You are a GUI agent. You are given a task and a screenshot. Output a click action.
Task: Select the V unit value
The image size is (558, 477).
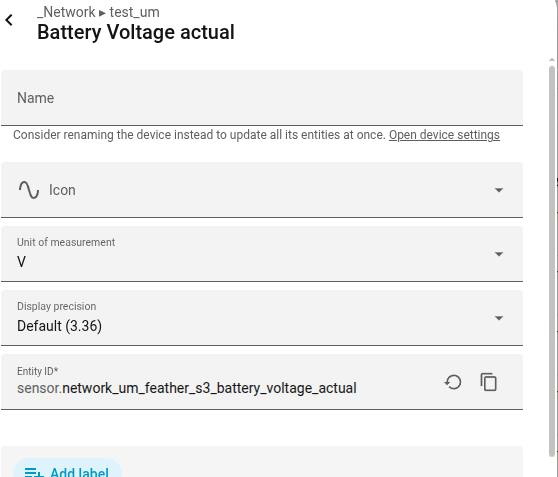[21, 262]
